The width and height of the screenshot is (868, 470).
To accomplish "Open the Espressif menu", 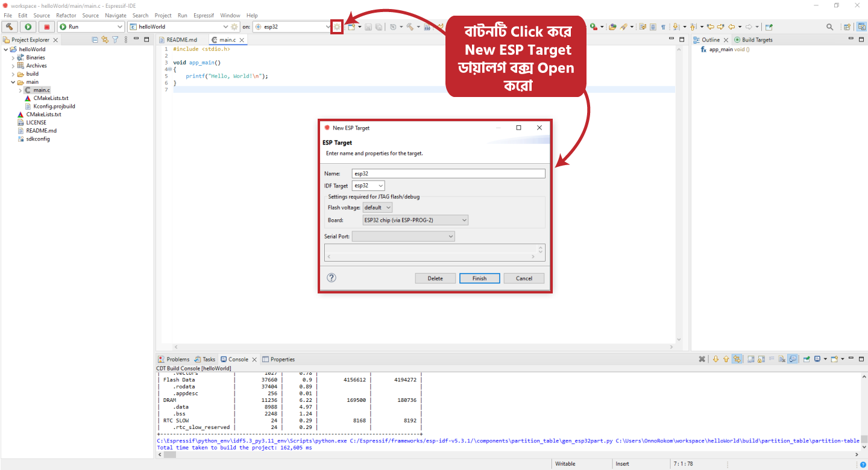I will 204,15.
